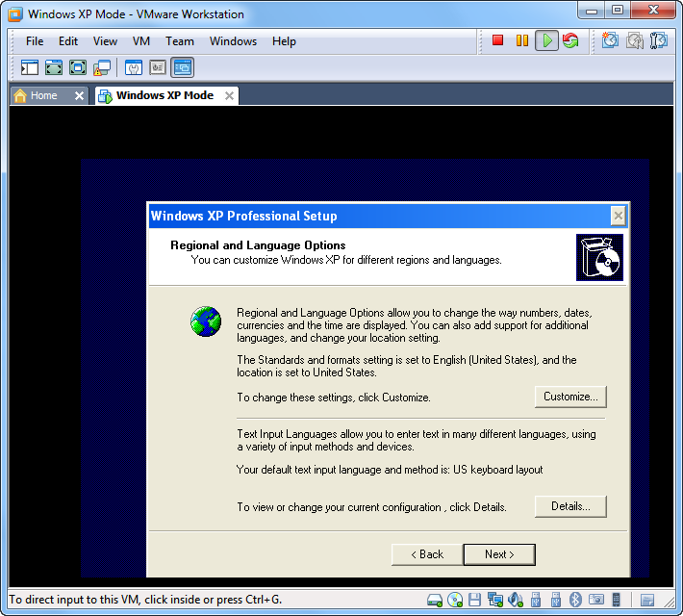Click the Revert to snapshot icon
The height and width of the screenshot is (616, 683).
click(x=635, y=40)
